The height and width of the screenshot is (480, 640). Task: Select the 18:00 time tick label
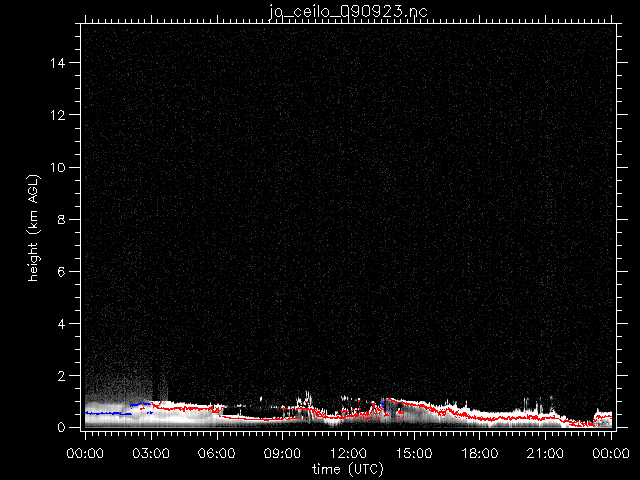tap(480, 452)
